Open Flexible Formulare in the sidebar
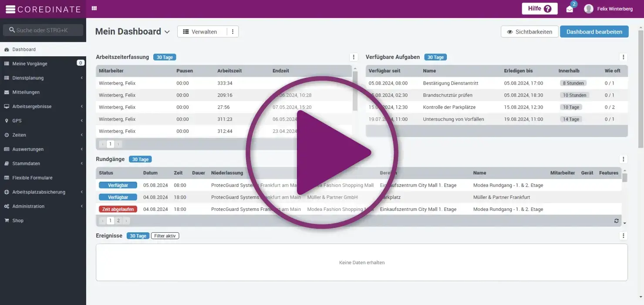Image resolution: width=644 pixels, height=305 pixels. (32, 178)
